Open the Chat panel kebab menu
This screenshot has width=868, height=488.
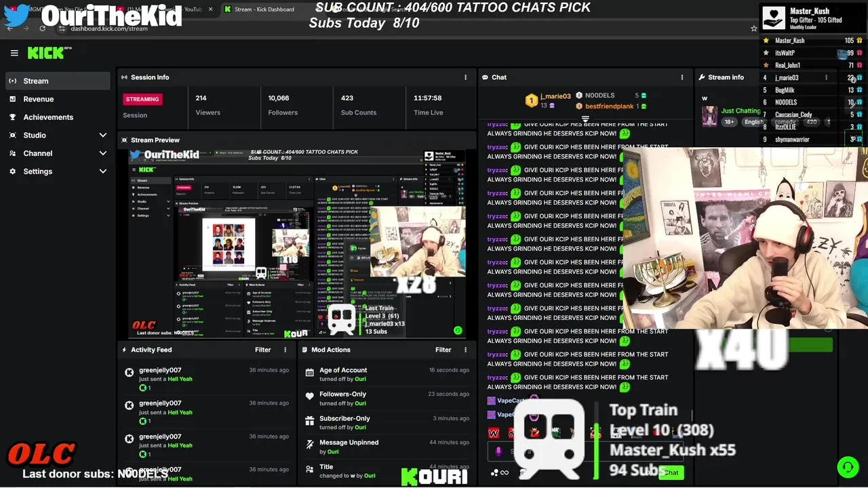pos(682,77)
